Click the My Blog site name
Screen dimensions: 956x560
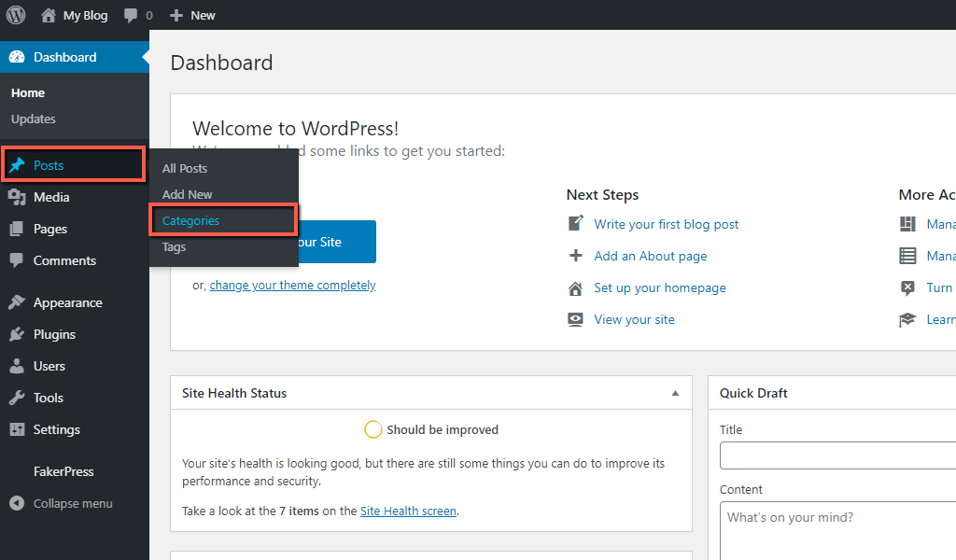pyautogui.click(x=85, y=15)
